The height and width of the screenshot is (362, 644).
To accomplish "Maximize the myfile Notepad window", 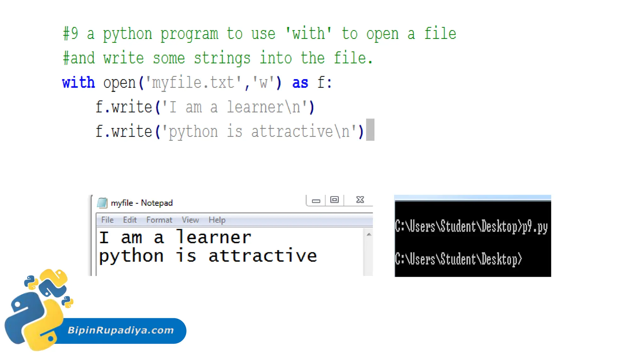I will (334, 200).
